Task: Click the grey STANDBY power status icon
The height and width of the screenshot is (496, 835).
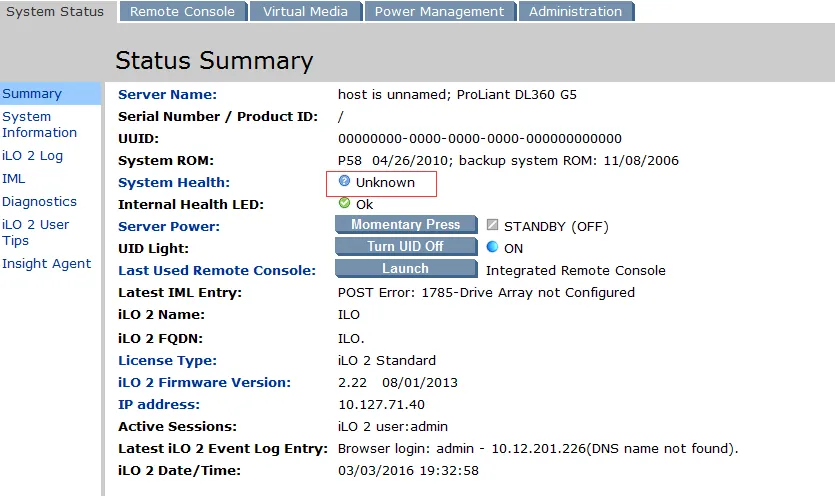Action: [x=492, y=225]
